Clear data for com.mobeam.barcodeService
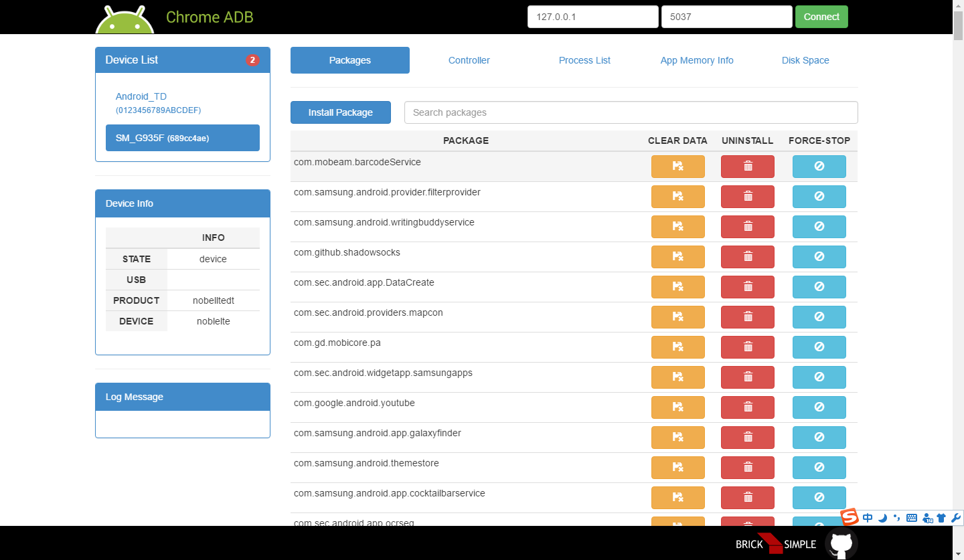This screenshot has height=560, width=964. 677,166
